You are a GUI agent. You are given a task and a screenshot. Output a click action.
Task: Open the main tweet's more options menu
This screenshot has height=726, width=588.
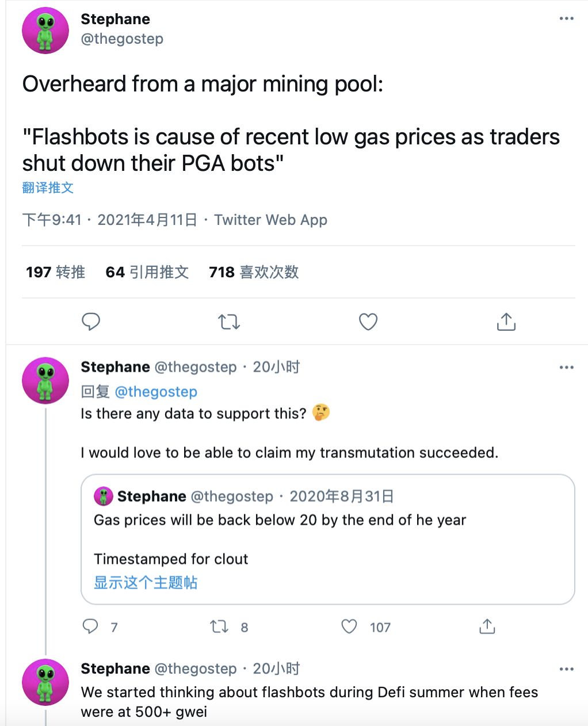pos(566,19)
